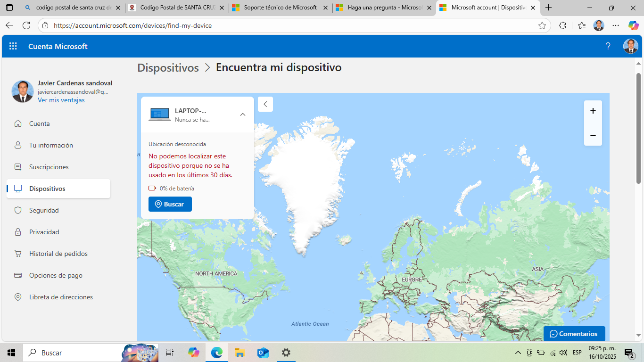Open the Microsoft apps launcher grid
Image resolution: width=644 pixels, height=362 pixels.
13,46
